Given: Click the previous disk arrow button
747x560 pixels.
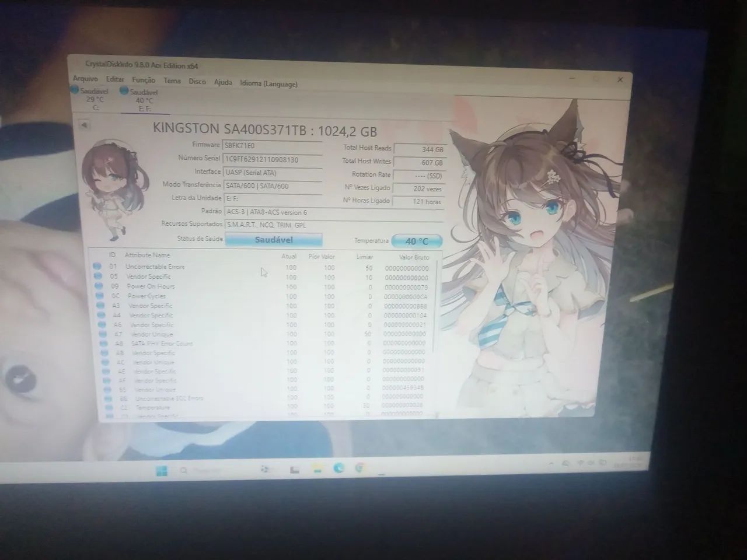Looking at the screenshot, I should 83,125.
